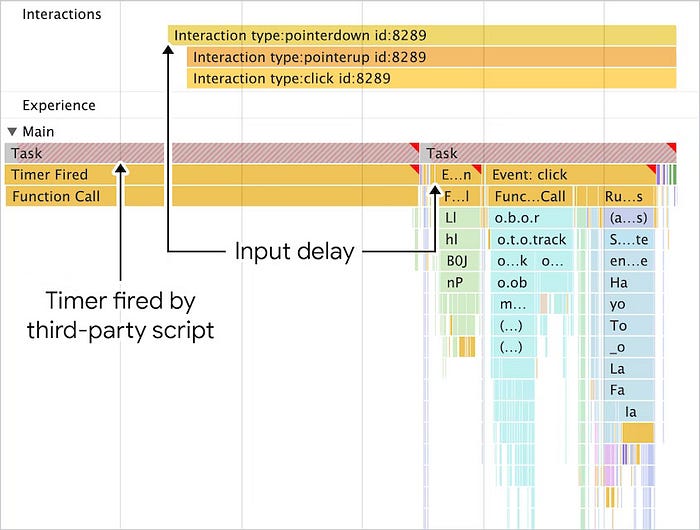The width and height of the screenshot is (700, 530).
Task: Select the Ru…s bar
Action: click(x=628, y=196)
